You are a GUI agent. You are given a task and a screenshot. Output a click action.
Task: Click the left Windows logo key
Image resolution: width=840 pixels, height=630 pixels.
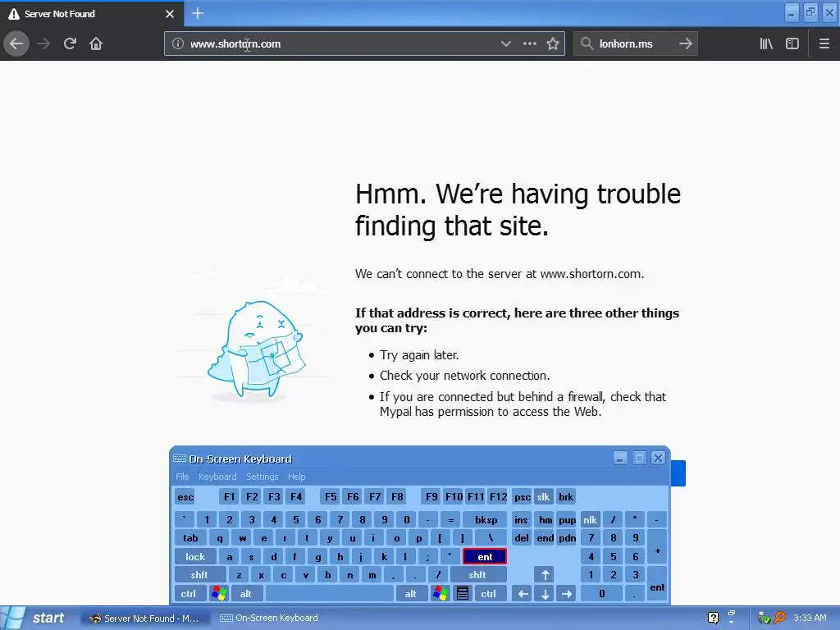[218, 594]
